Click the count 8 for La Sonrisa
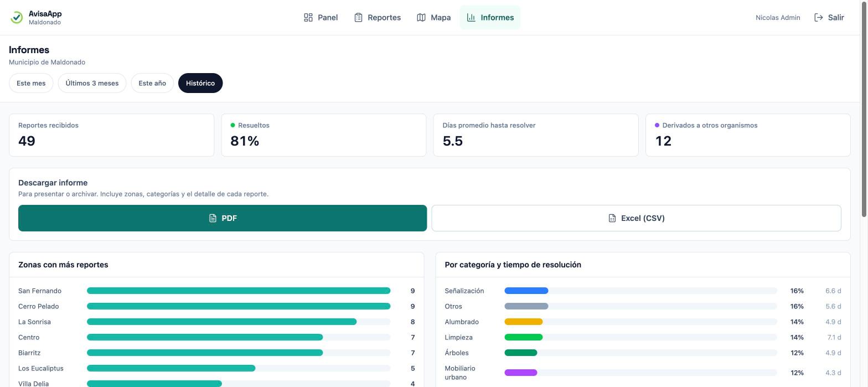868x387 pixels. point(412,322)
